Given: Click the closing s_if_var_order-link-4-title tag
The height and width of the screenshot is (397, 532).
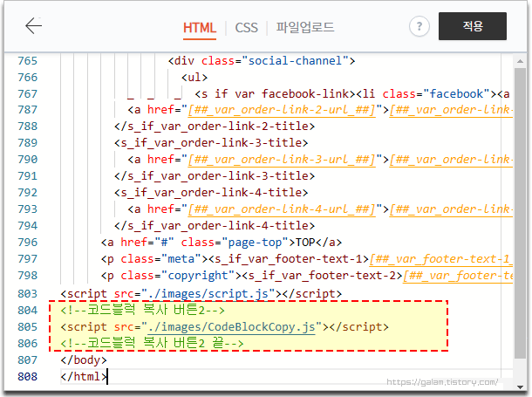Looking at the screenshot, I should click(215, 226).
